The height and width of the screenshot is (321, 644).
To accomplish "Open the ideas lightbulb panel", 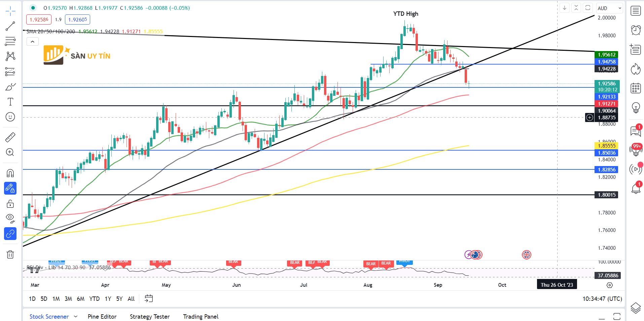I will point(636,108).
